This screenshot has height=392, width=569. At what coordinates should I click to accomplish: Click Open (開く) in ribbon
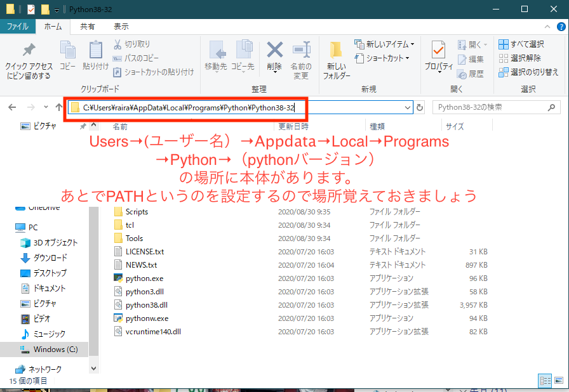(x=472, y=44)
